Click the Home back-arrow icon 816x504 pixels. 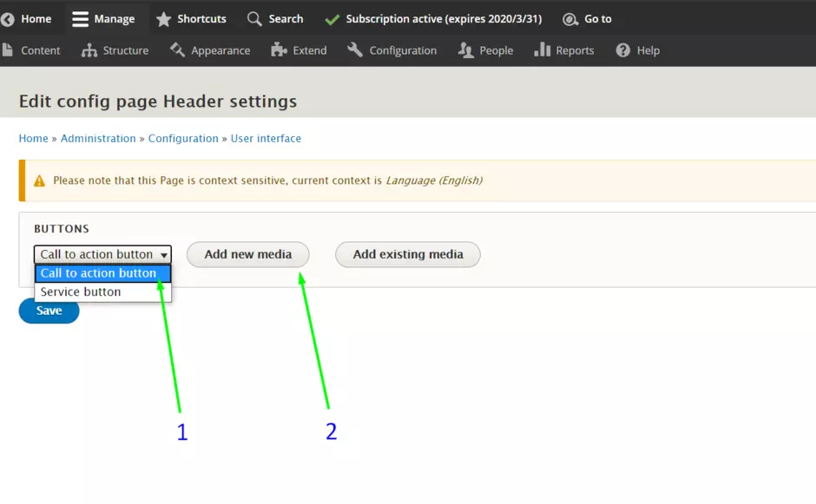click(8, 19)
